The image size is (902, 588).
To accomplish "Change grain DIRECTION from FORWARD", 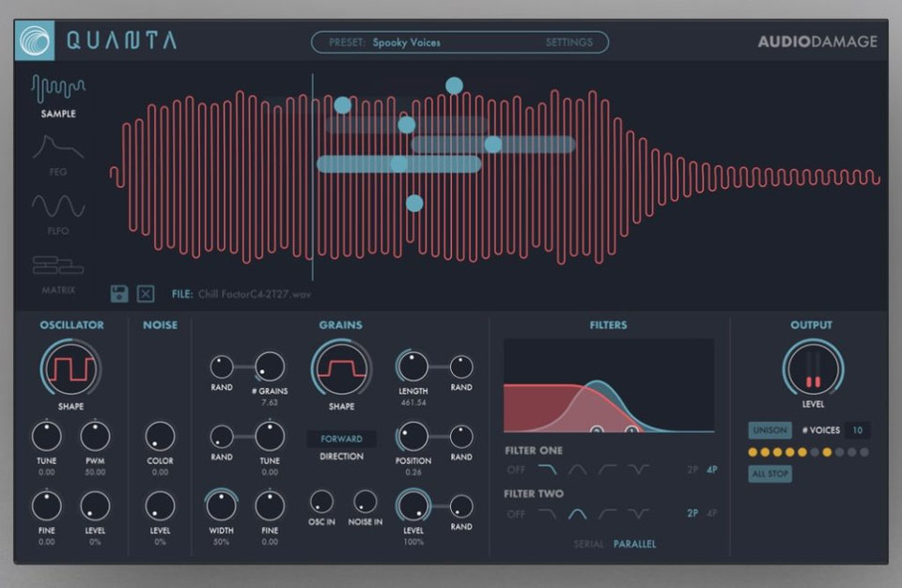I will tap(342, 439).
